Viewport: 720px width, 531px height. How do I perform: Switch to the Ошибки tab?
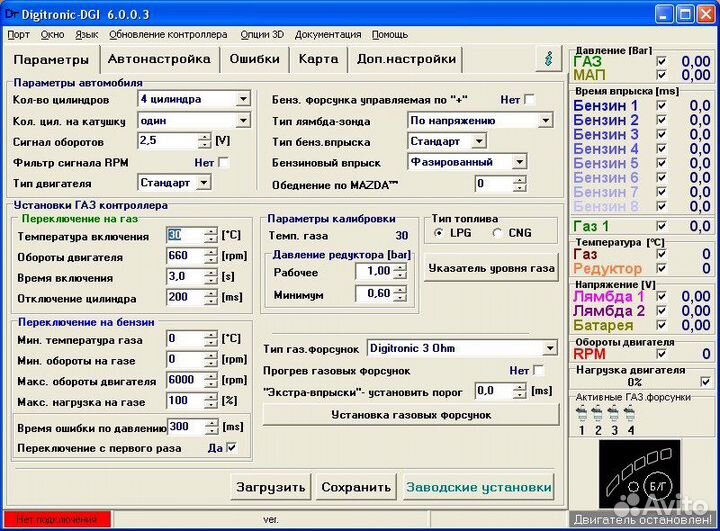click(254, 59)
